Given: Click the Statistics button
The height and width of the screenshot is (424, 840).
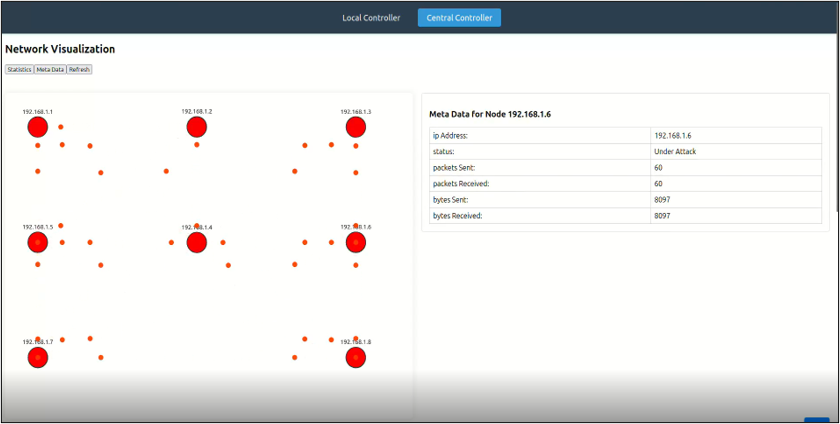Looking at the screenshot, I should pos(19,70).
